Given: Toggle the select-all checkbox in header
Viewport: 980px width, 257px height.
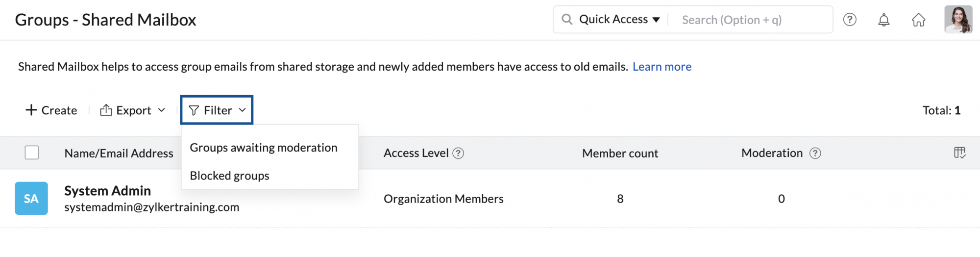Looking at the screenshot, I should tap(32, 153).
